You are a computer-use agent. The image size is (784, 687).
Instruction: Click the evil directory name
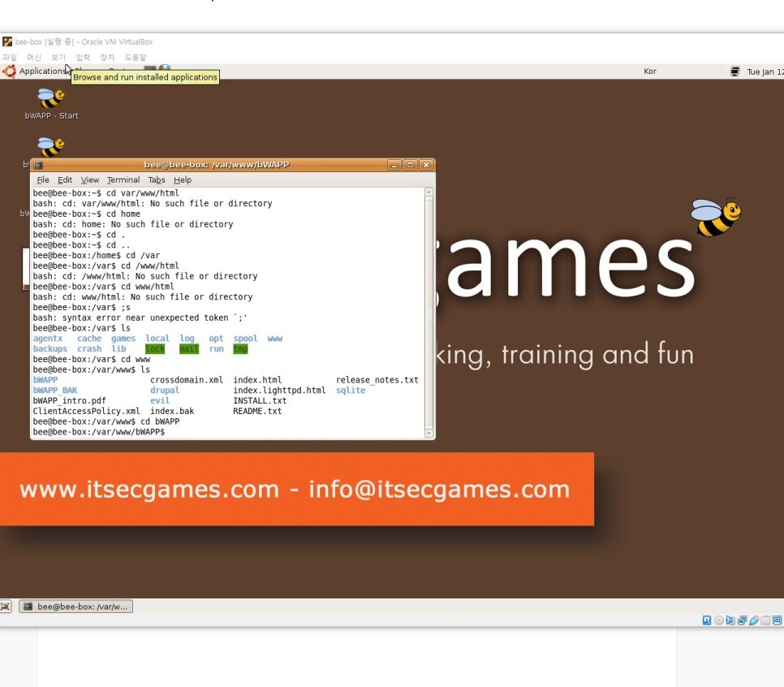pyautogui.click(x=160, y=401)
